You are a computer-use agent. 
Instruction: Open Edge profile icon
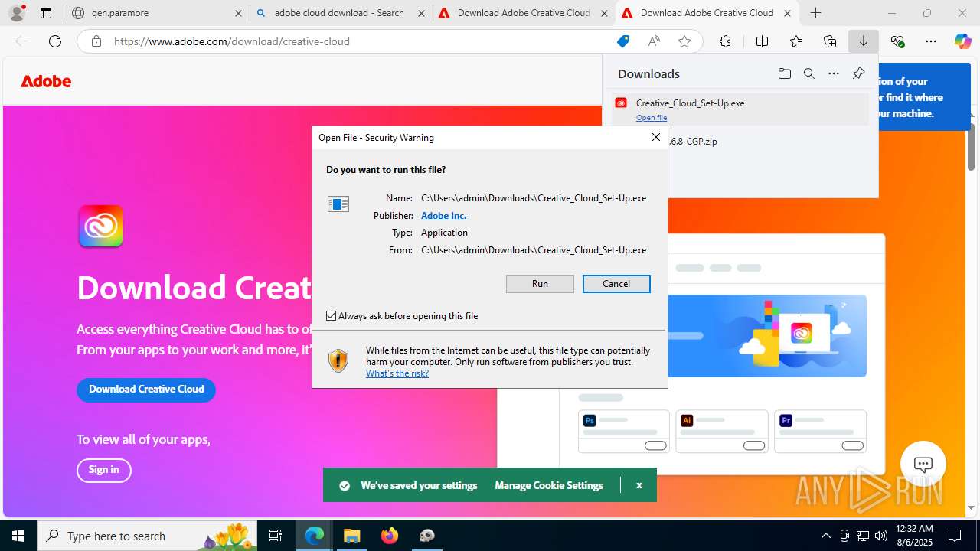(x=17, y=13)
